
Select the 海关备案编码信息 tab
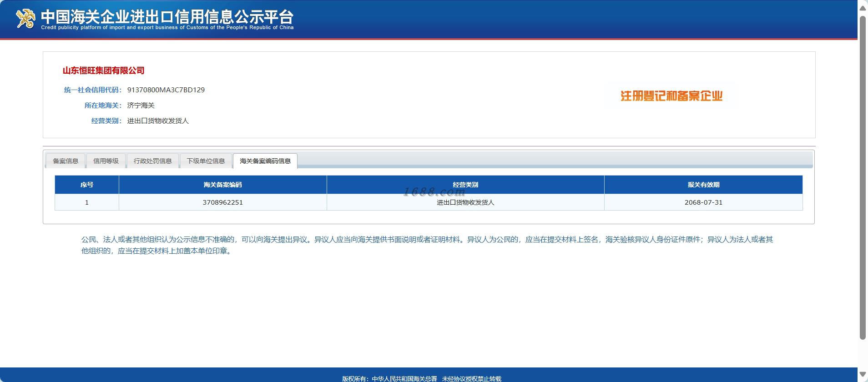click(265, 161)
